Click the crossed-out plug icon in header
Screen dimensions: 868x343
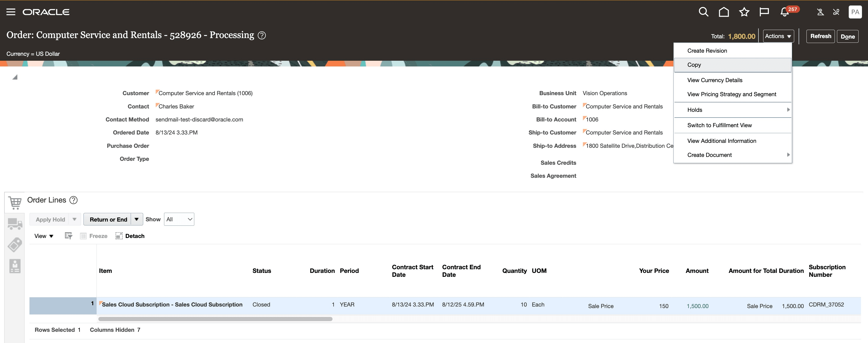(836, 12)
